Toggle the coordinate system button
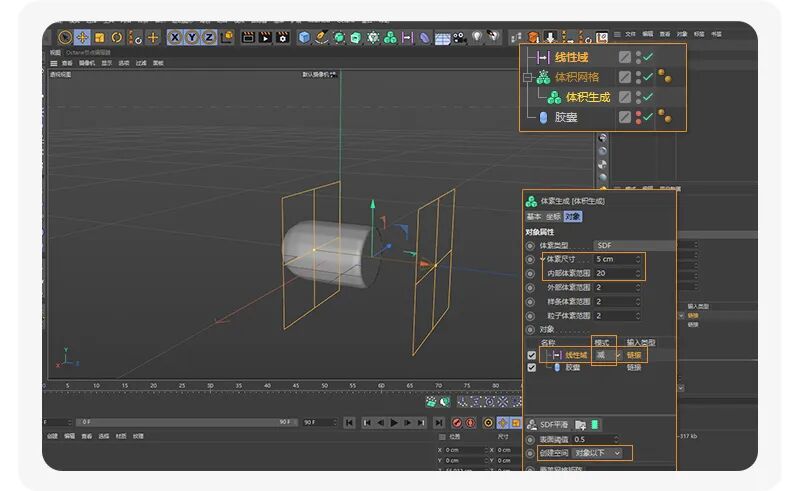Image resolution: width=800 pixels, height=491 pixels. (x=227, y=37)
